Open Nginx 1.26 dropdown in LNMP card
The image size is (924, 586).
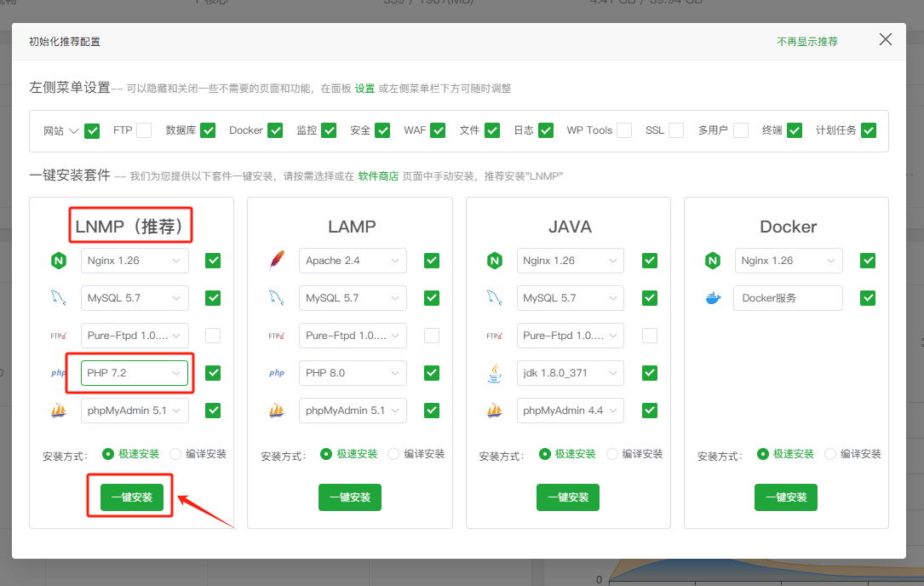click(135, 261)
